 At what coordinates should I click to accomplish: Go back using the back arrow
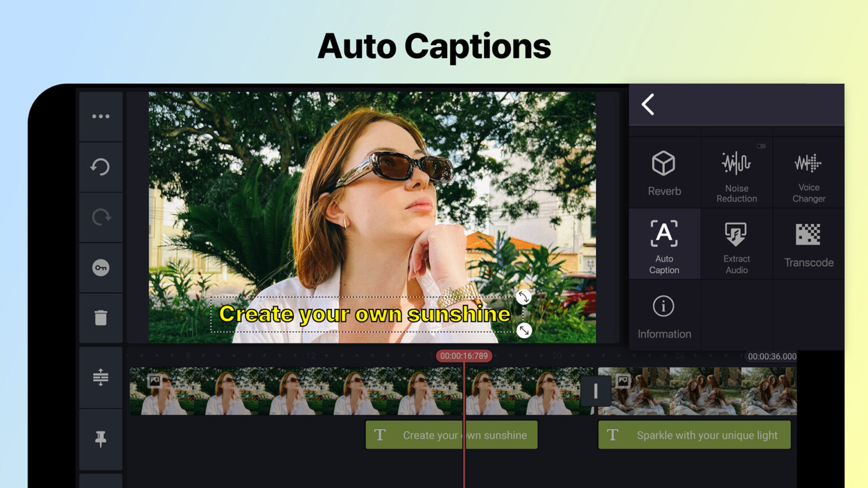(648, 105)
